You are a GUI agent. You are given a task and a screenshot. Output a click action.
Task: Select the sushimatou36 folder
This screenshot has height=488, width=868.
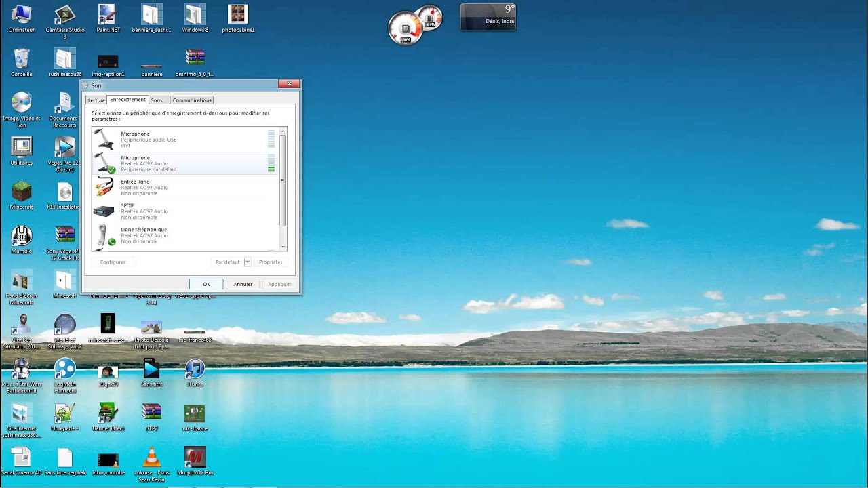pyautogui.click(x=64, y=62)
